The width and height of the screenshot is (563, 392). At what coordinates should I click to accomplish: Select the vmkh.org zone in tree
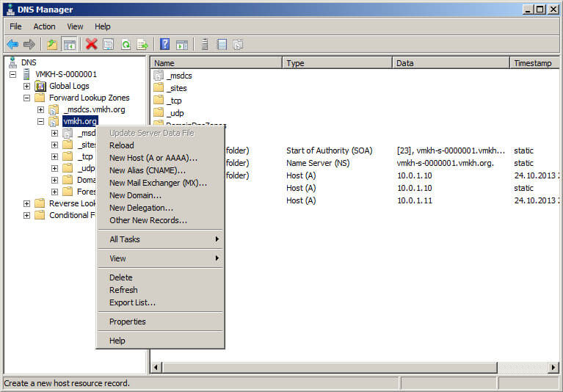click(x=80, y=121)
